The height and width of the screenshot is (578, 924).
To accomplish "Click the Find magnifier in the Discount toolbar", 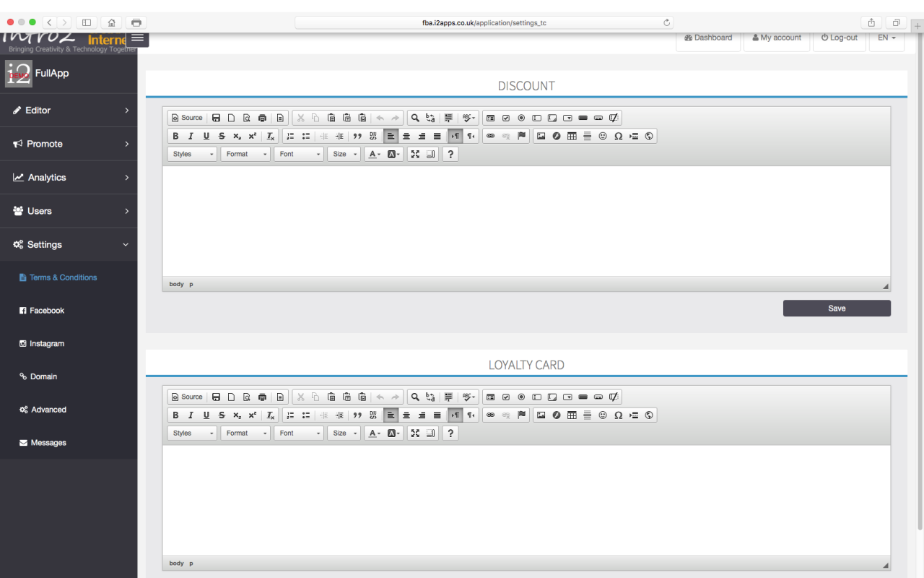I will tap(415, 118).
